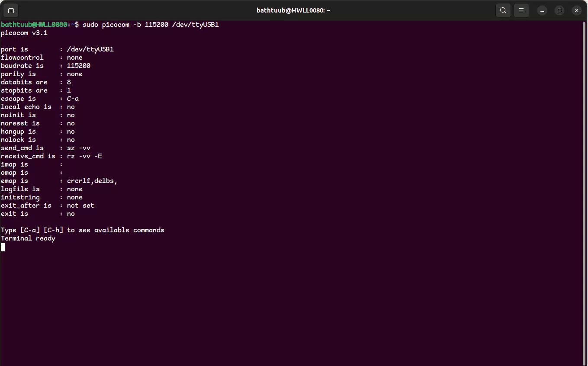This screenshot has width=588, height=366.
Task: Click the "noinit is" line
Action: tap(38, 115)
